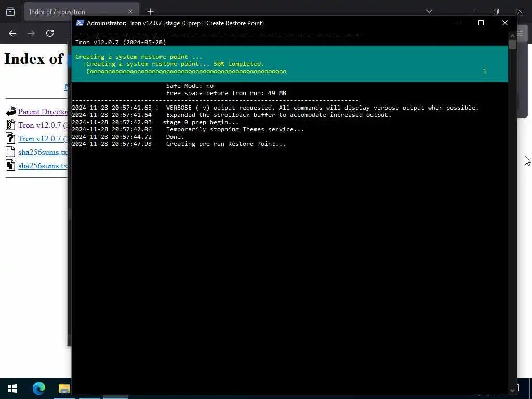Open the recent browsing icon in the browser top-left
532x399 pixels.
click(10, 12)
